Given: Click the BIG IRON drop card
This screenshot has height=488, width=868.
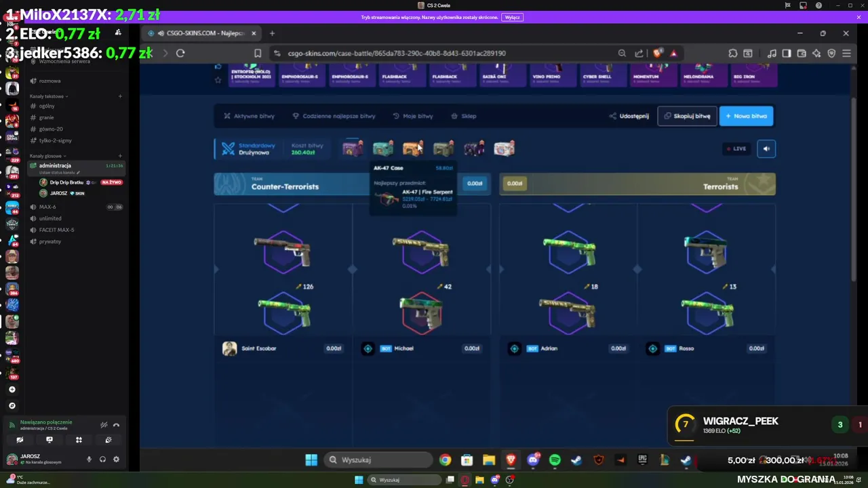Looking at the screenshot, I should click(753, 75).
